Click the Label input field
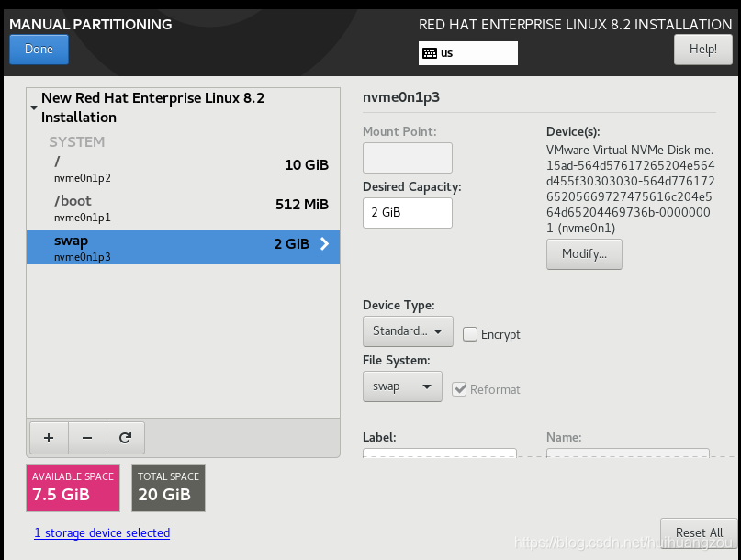The width and height of the screenshot is (741, 560). 440,453
